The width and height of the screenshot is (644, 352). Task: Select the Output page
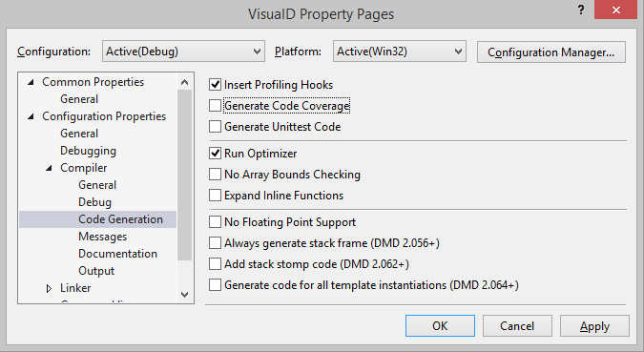(96, 271)
